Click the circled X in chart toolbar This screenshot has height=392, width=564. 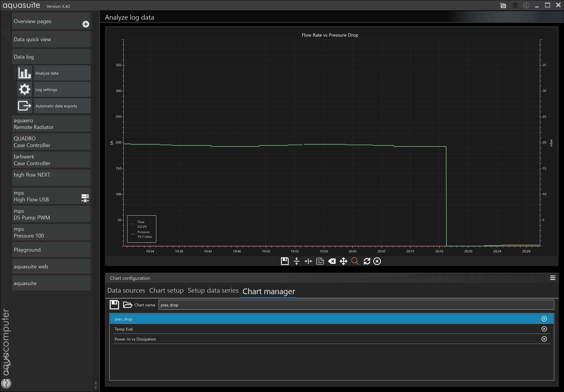pos(377,261)
